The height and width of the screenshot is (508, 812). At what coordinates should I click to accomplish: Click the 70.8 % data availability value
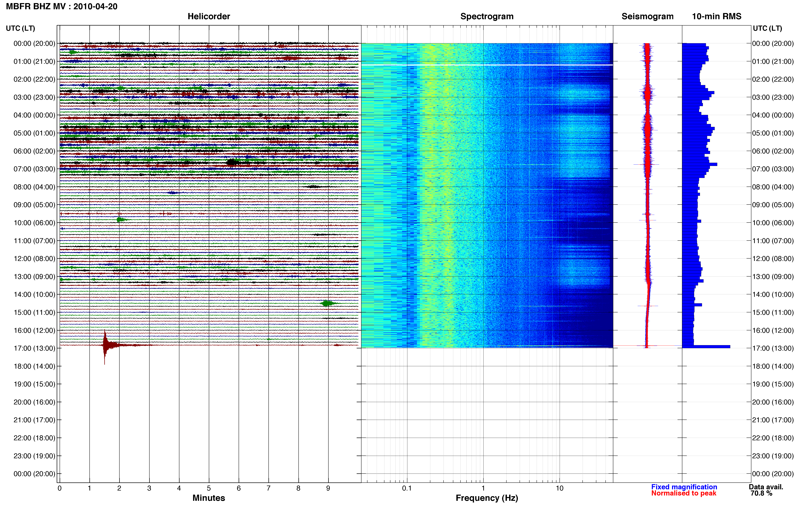(762, 493)
